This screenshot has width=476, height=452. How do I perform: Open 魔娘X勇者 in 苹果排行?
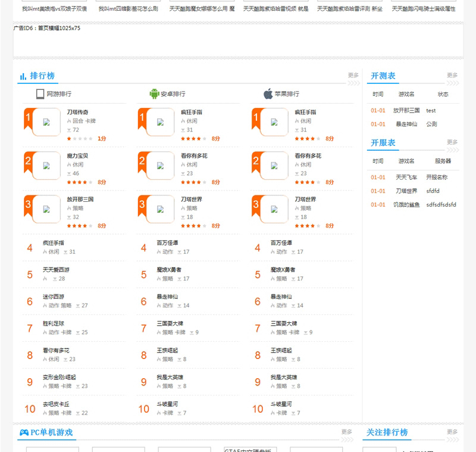coord(283,270)
